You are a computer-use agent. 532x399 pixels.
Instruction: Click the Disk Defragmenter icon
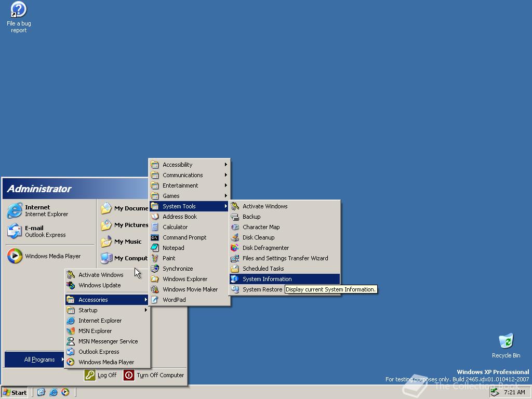coord(235,248)
